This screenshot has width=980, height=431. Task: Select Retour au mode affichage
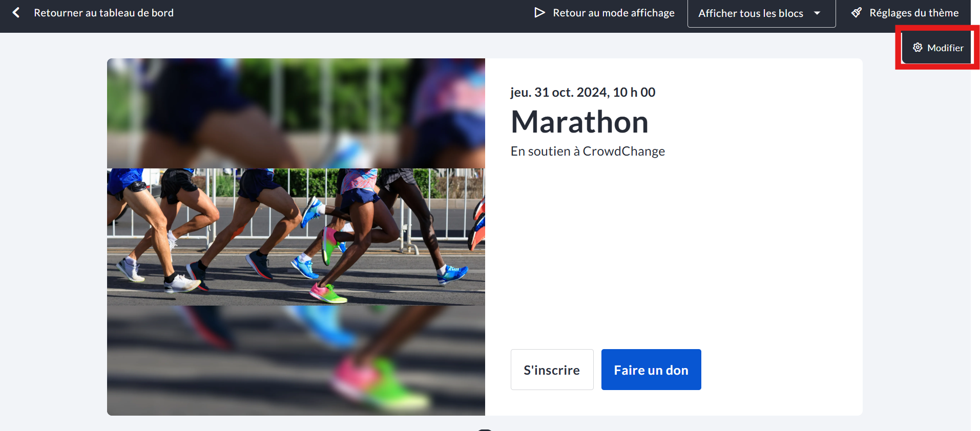[x=613, y=13]
